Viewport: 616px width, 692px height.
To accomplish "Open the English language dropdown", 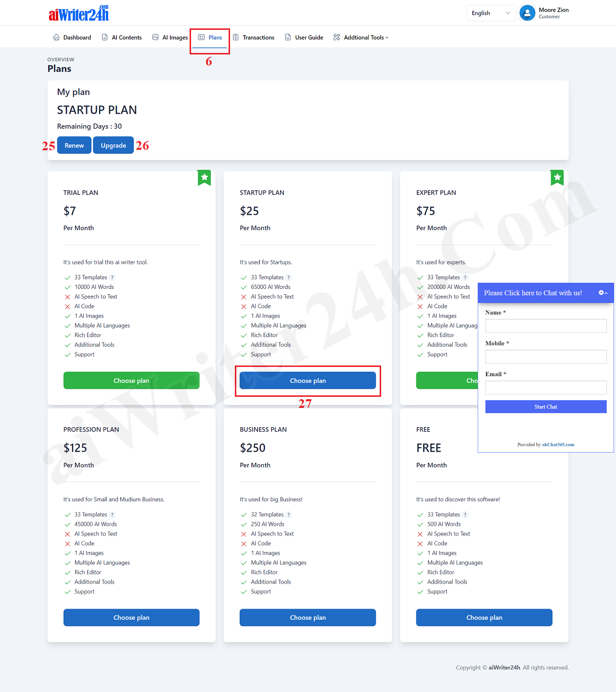I will (x=490, y=13).
